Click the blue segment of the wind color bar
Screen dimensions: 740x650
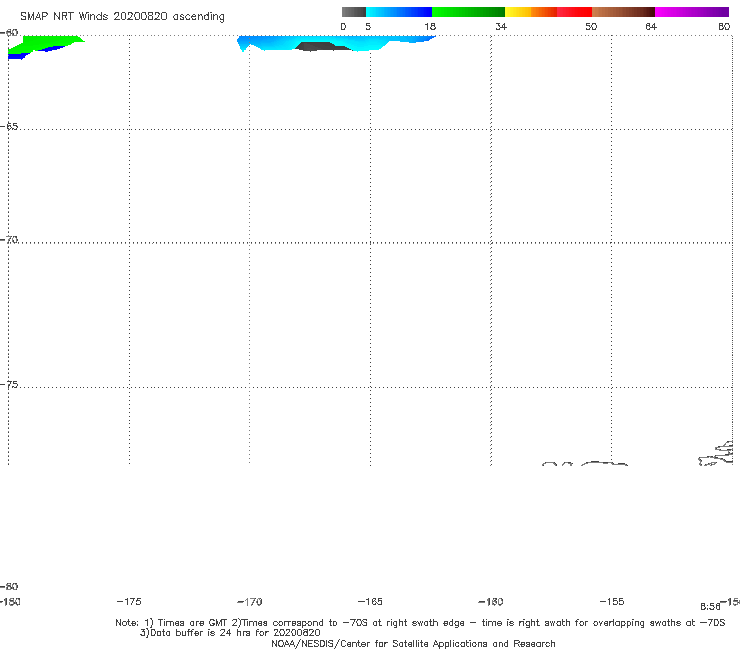click(399, 12)
